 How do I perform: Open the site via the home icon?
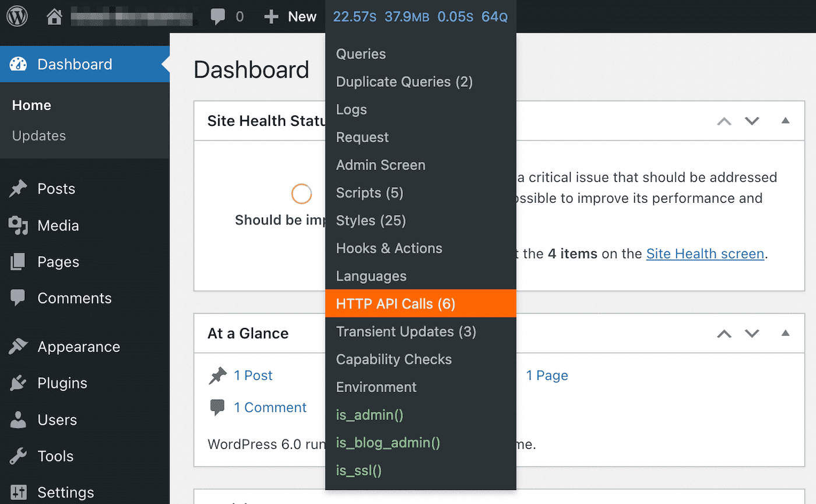tap(54, 16)
